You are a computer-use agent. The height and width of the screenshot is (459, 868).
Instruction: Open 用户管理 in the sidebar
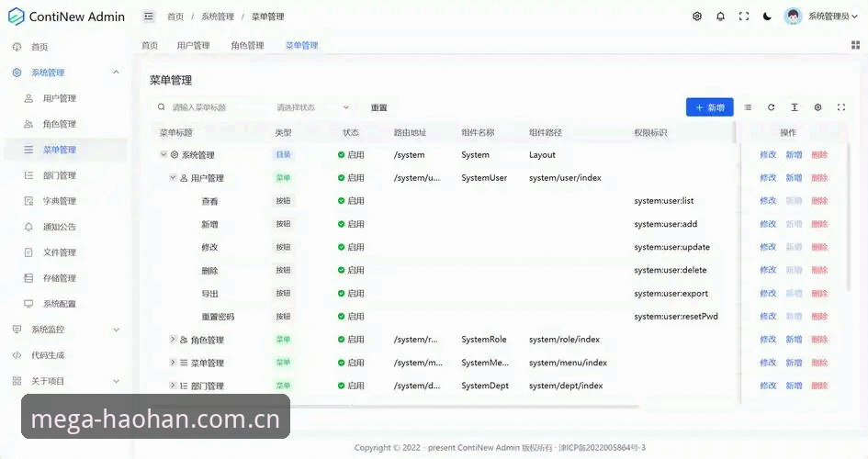coord(59,98)
